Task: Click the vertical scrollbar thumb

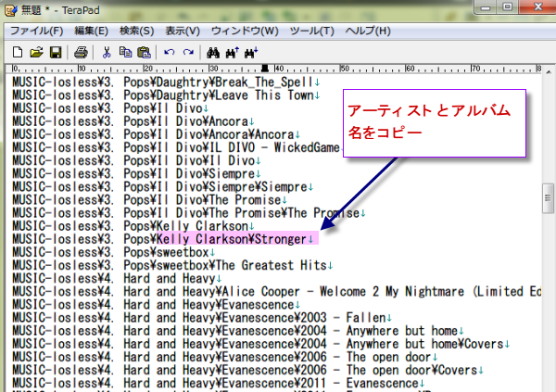Action: tap(547, 198)
